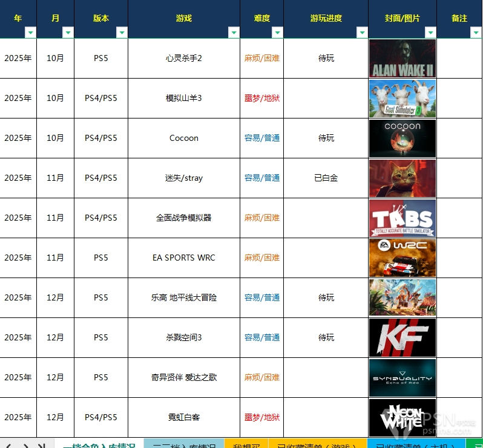Select the TABS battle simulator cover

pos(402,218)
